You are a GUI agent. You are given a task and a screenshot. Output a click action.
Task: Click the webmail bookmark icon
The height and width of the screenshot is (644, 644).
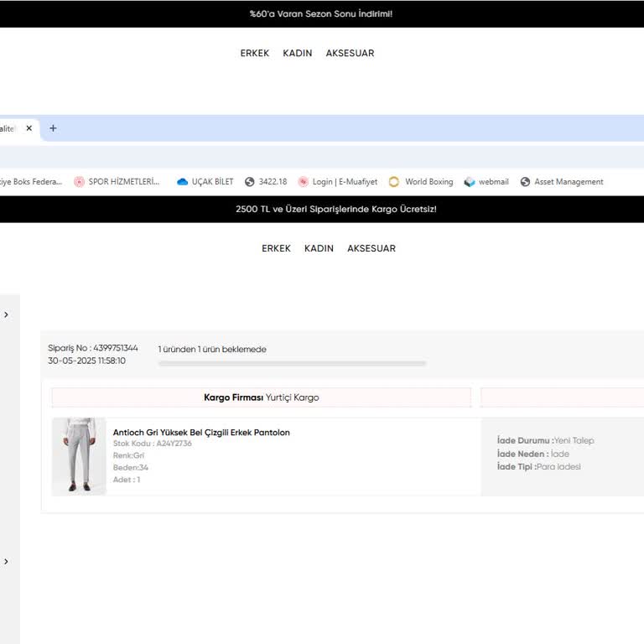[x=470, y=182]
